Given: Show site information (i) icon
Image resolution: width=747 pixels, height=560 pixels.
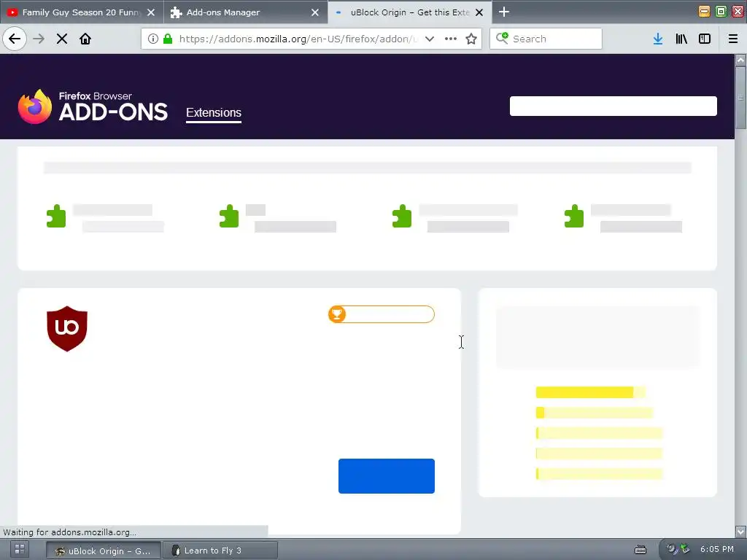Looking at the screenshot, I should [152, 39].
